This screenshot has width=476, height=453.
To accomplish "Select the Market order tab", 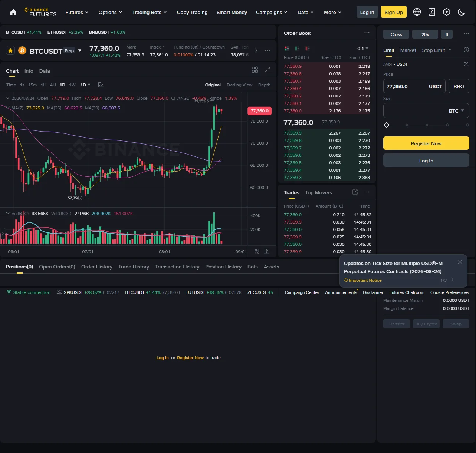I will [408, 50].
